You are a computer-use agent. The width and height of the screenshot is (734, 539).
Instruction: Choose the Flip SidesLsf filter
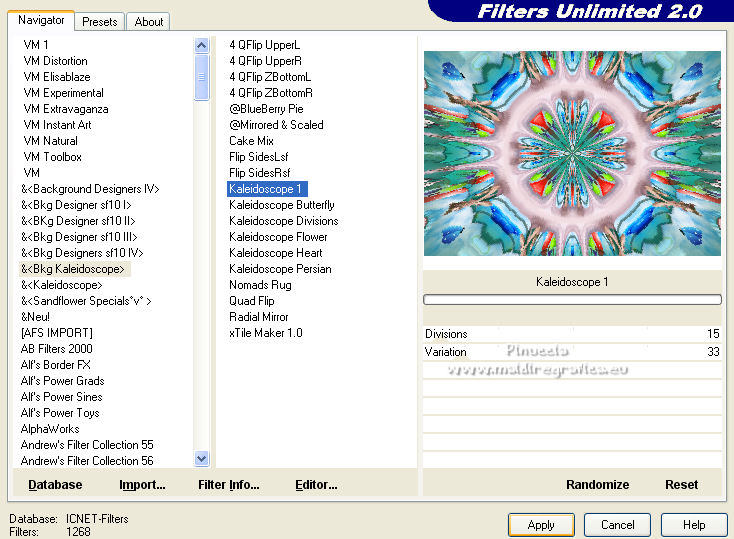click(258, 157)
